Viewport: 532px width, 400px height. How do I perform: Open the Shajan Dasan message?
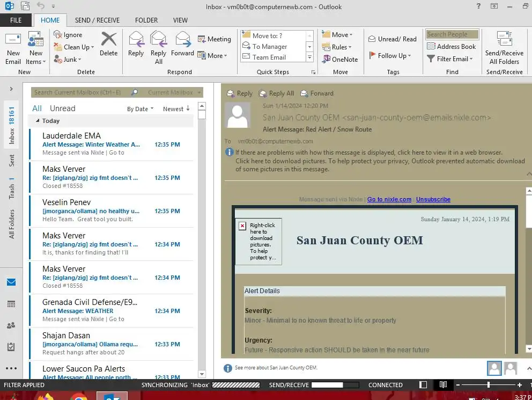(x=112, y=344)
